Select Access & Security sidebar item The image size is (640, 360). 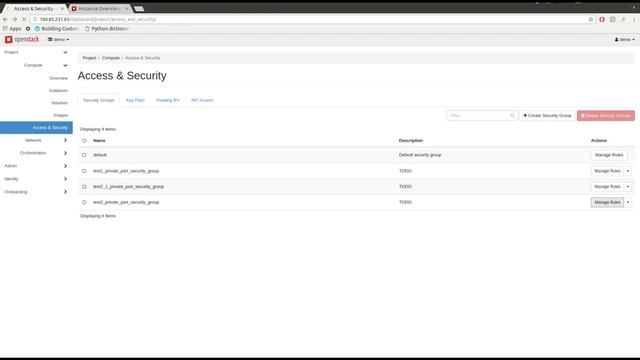click(x=36, y=128)
